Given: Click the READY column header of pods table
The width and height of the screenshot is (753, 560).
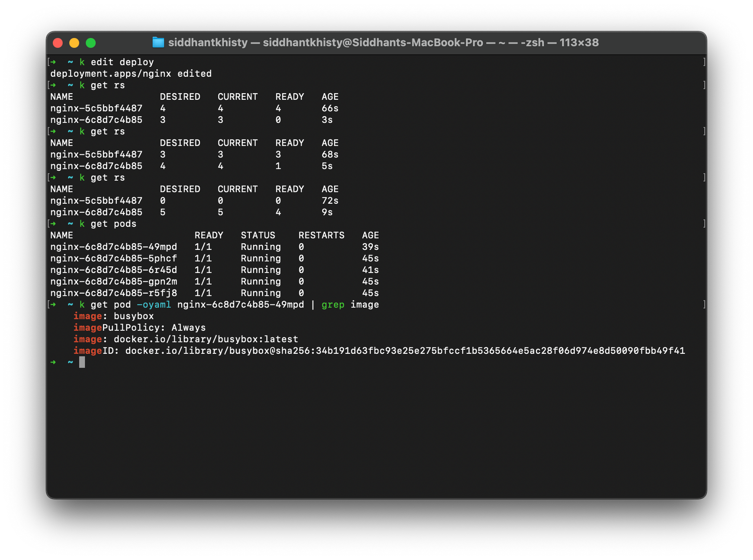Looking at the screenshot, I should [x=209, y=235].
